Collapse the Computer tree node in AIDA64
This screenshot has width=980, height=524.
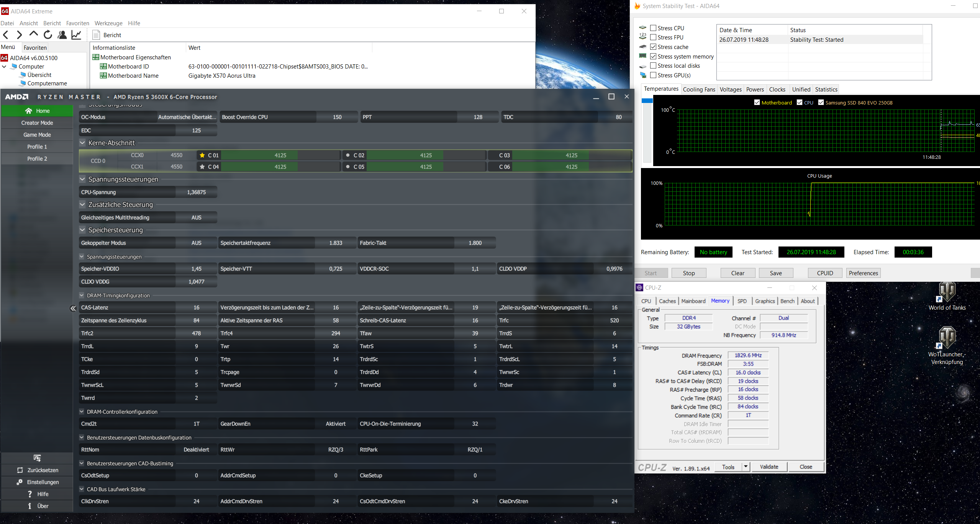coord(4,67)
